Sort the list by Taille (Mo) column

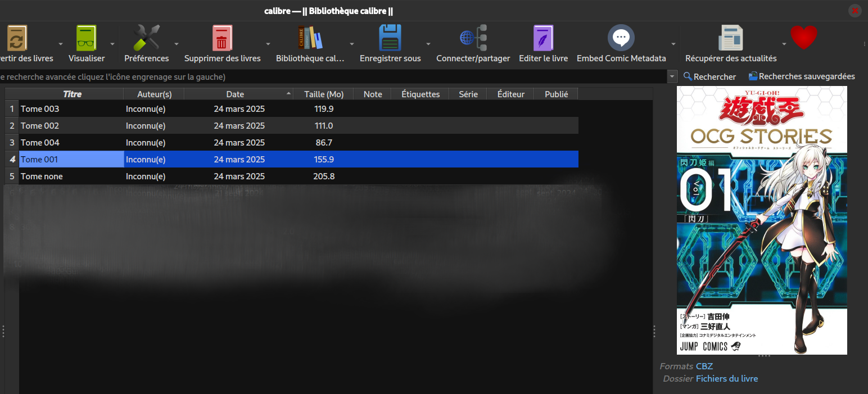(323, 94)
